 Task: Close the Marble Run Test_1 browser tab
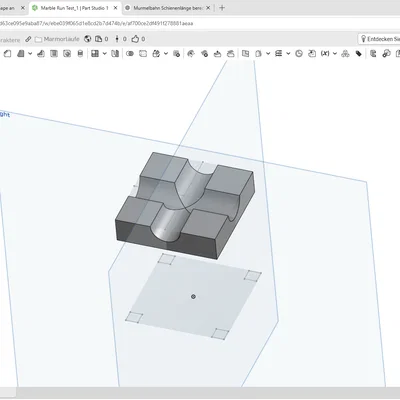click(x=115, y=8)
